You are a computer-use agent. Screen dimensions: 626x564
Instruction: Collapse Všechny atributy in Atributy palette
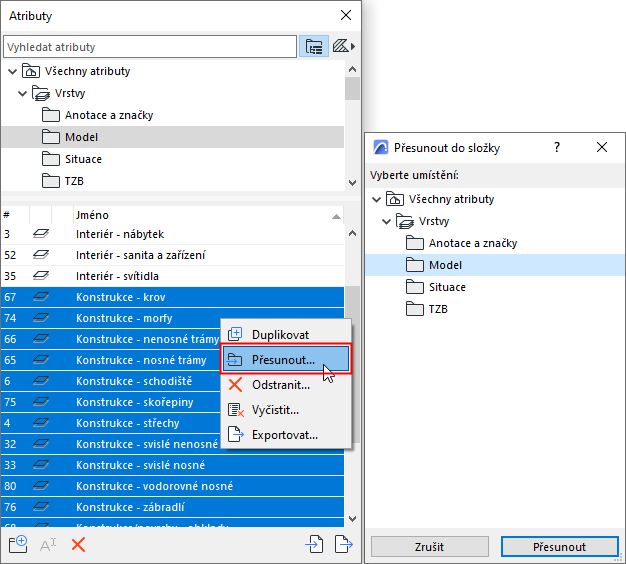click(12, 71)
